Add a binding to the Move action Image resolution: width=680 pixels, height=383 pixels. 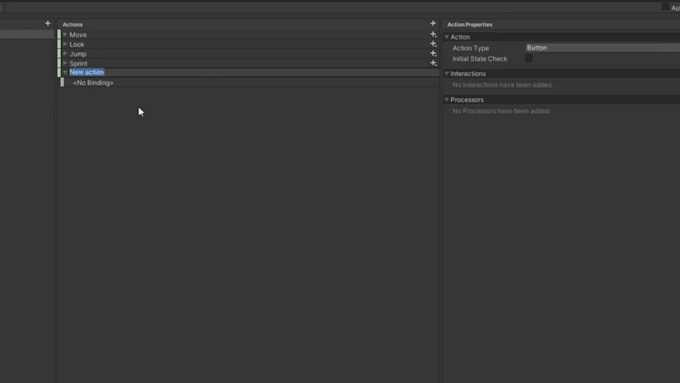click(x=433, y=34)
